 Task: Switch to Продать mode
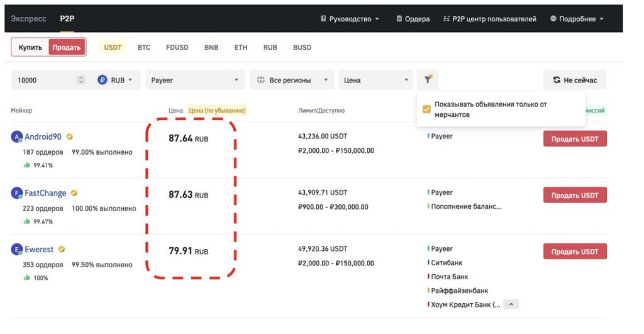pyautogui.click(x=67, y=47)
